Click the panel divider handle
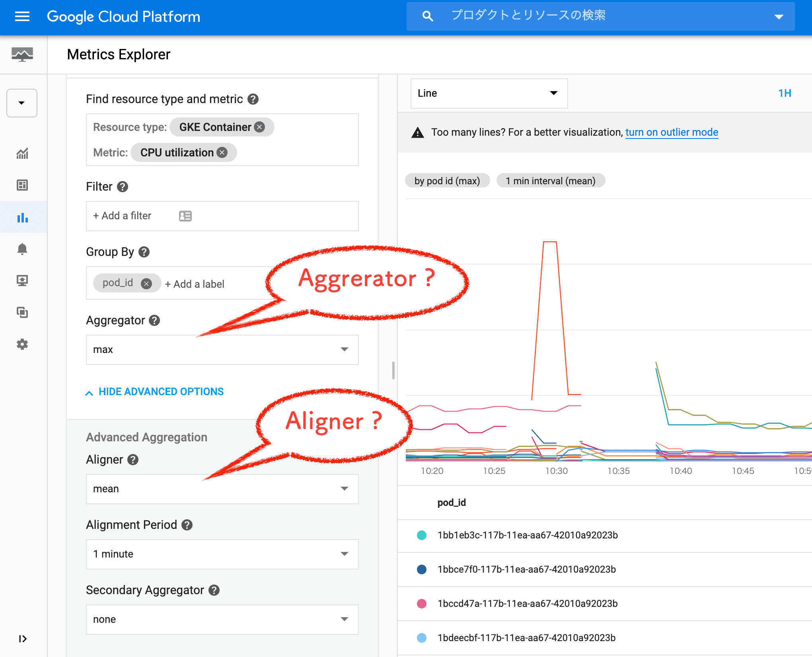Viewport: 812px width, 657px height. click(x=393, y=370)
